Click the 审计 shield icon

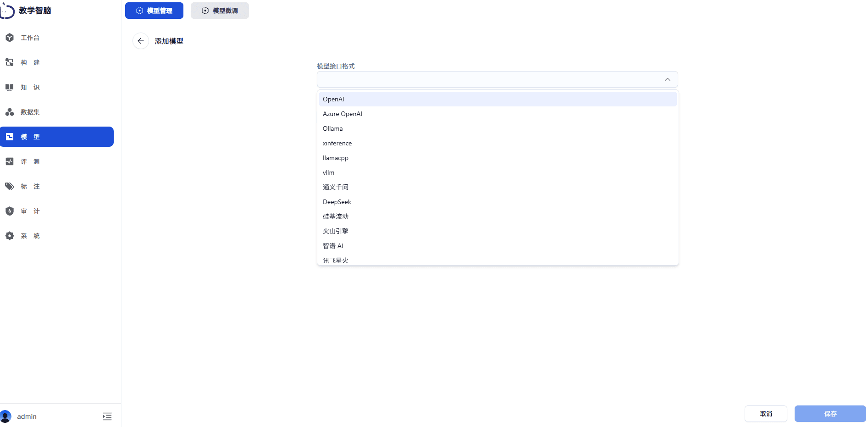(x=10, y=211)
